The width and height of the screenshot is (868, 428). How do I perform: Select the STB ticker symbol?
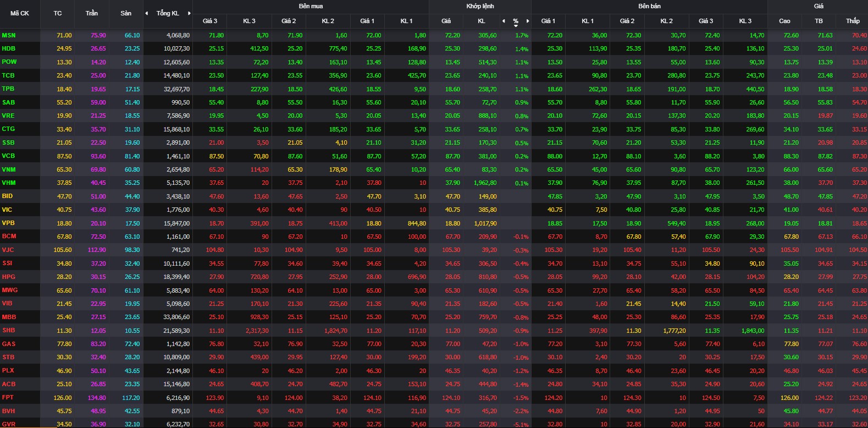point(8,357)
